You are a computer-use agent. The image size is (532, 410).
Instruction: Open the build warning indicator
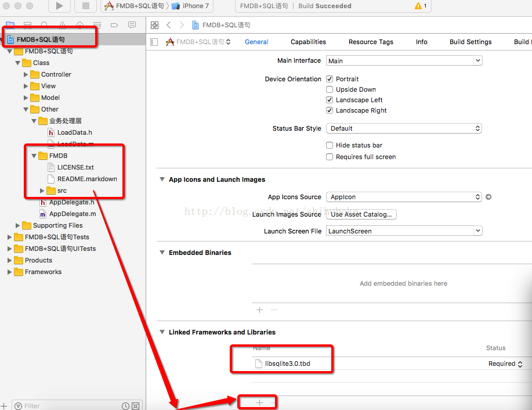[421, 6]
